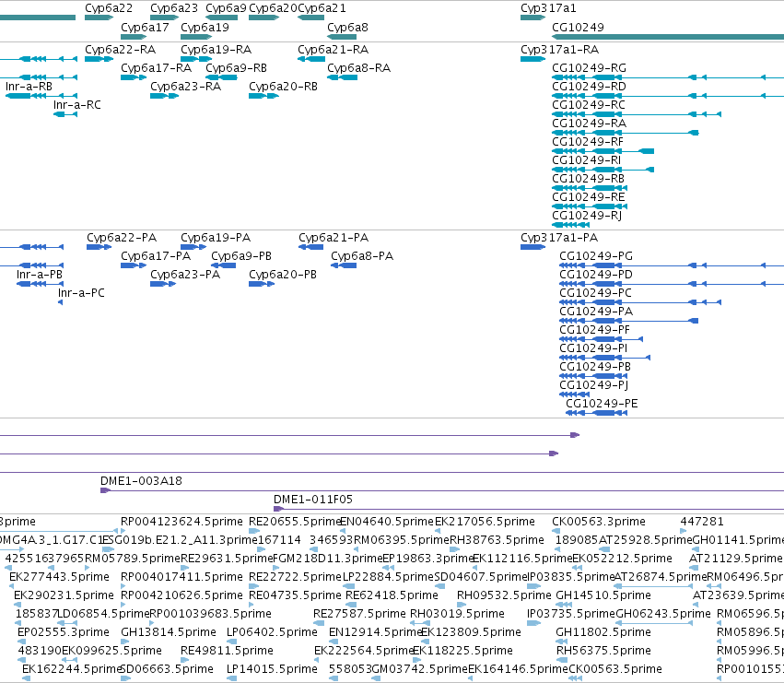Screen dimensions: 784x683
Task: Select the CG10249-RC transcript label
Action: (x=589, y=104)
